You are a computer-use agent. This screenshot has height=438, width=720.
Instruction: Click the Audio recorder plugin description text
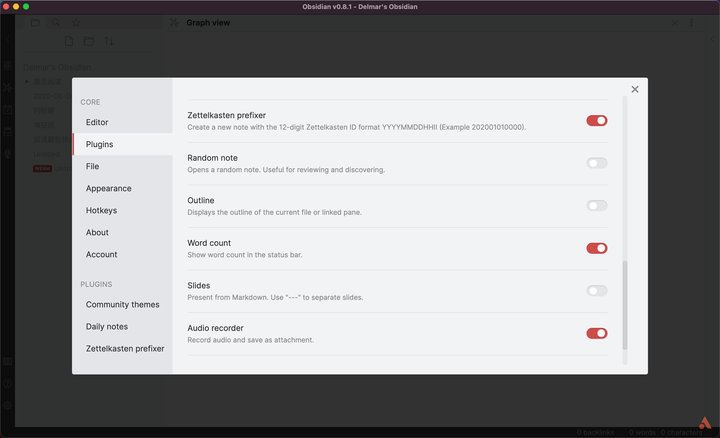click(x=251, y=340)
